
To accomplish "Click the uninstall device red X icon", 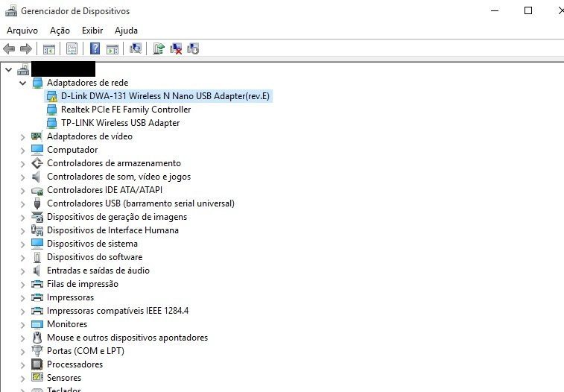I will (x=176, y=48).
